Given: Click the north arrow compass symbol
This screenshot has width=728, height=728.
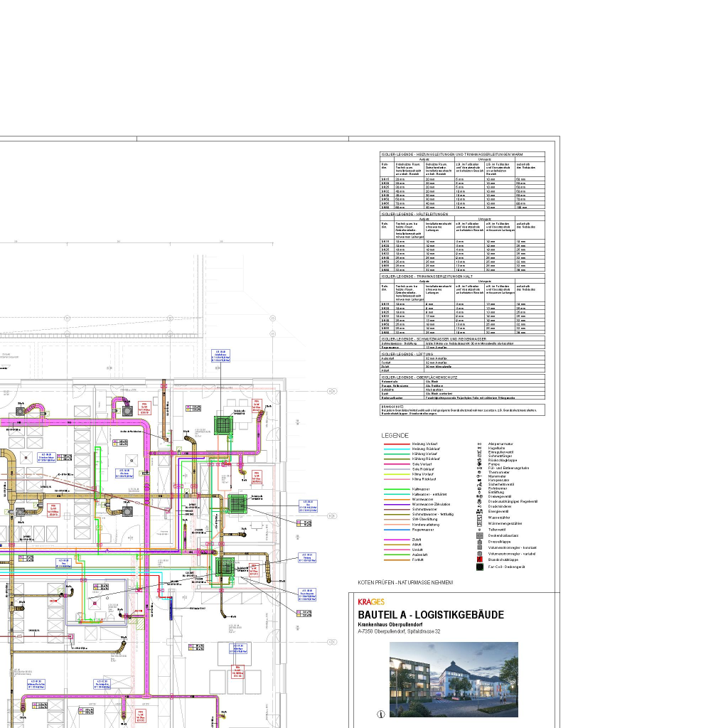Looking at the screenshot, I should click(381, 713).
